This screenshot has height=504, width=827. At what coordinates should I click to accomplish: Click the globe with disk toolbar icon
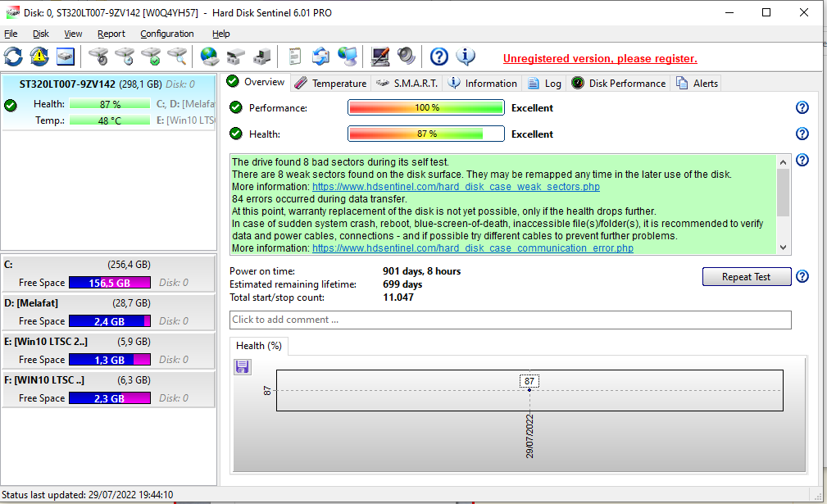click(x=209, y=57)
